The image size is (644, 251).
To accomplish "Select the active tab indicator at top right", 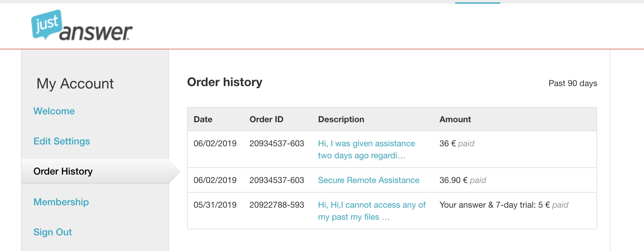I will point(477,2).
